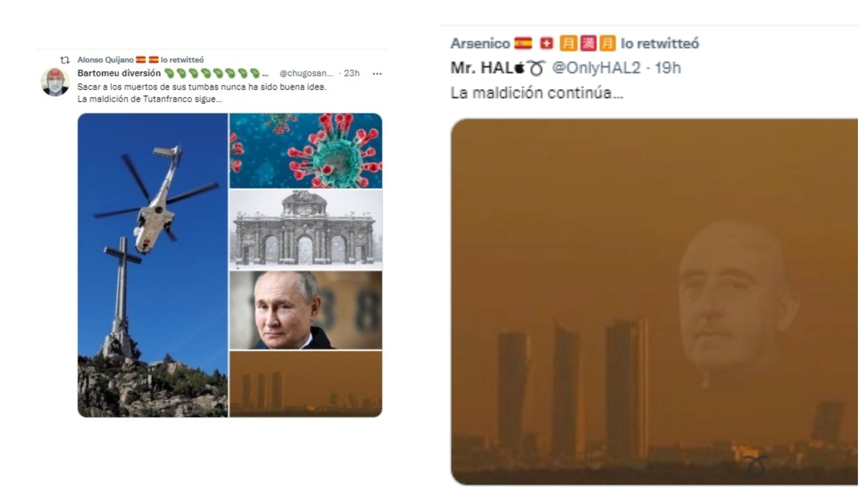
Task: Click the retweet arrows icon beside Alonso Quijano
Action: pyautogui.click(x=65, y=60)
